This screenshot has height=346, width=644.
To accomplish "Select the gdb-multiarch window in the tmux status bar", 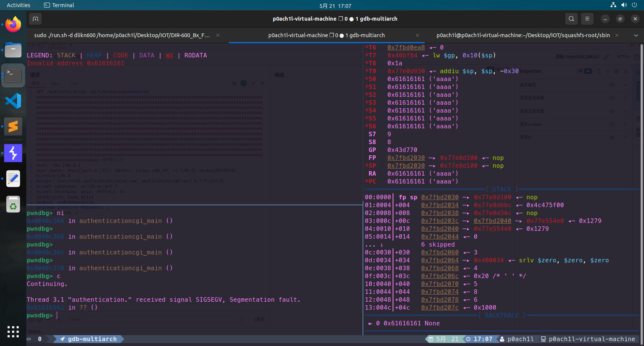I will click(89, 339).
